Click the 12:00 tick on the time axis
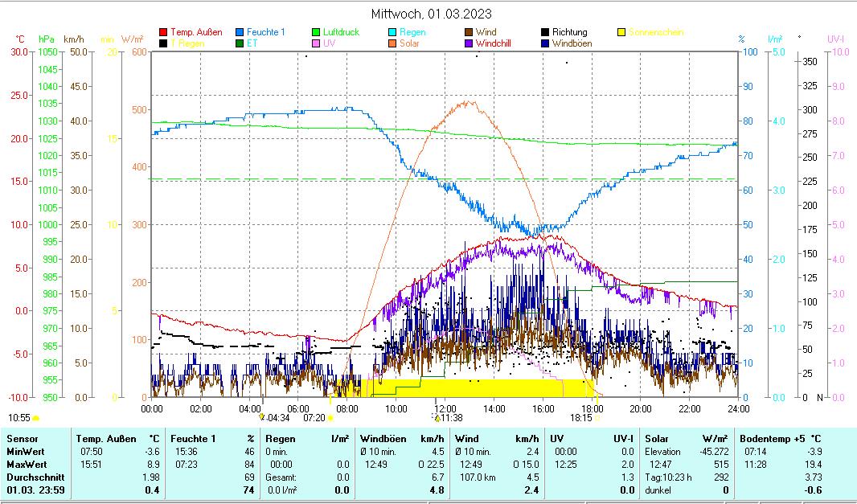857x504 pixels. point(445,408)
